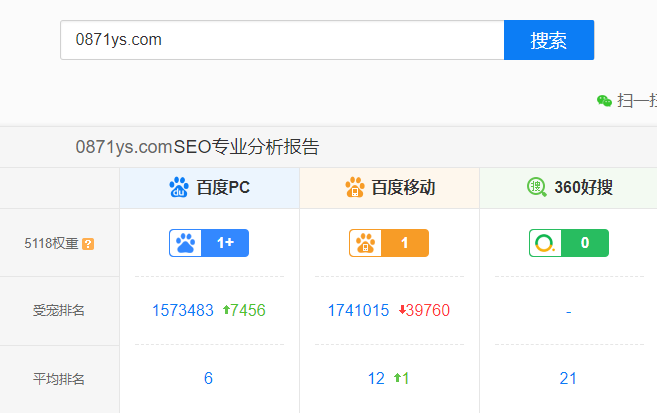This screenshot has width=657, height=413.
Task: Click the Baidu paw icon beside 百度PC
Action: [x=179, y=187]
